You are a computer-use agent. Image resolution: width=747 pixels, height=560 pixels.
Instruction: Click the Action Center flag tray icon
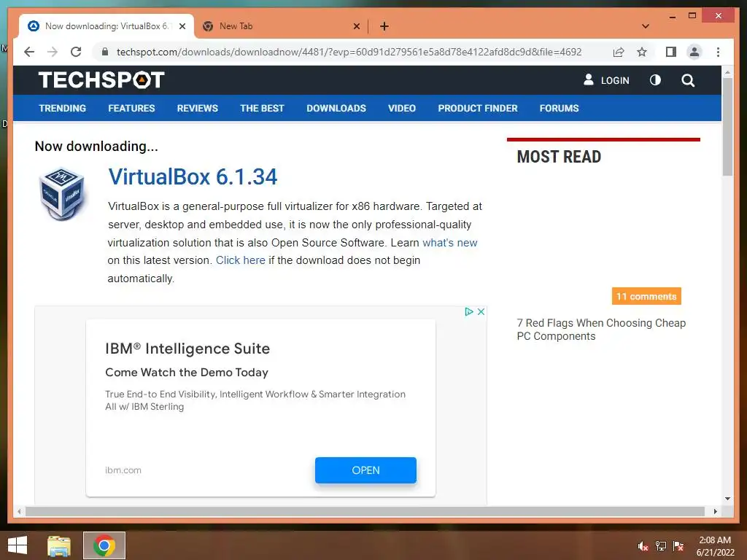678,546
